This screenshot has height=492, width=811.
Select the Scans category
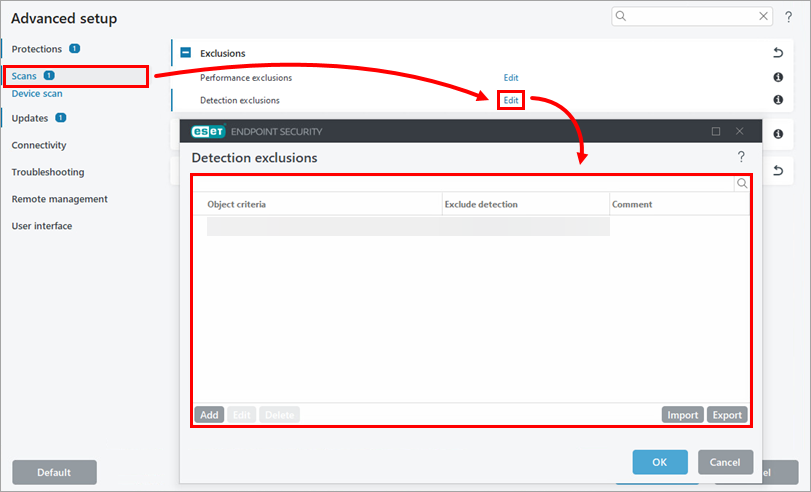(24, 76)
